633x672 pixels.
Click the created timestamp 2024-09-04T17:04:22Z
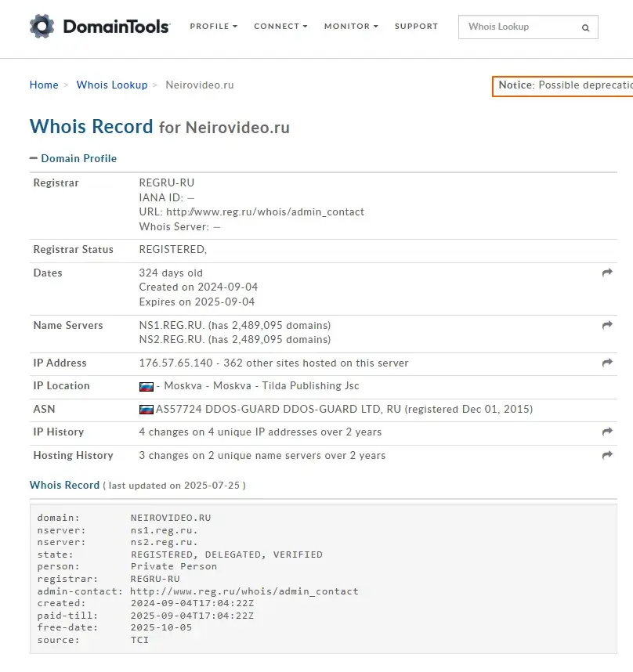(192, 603)
